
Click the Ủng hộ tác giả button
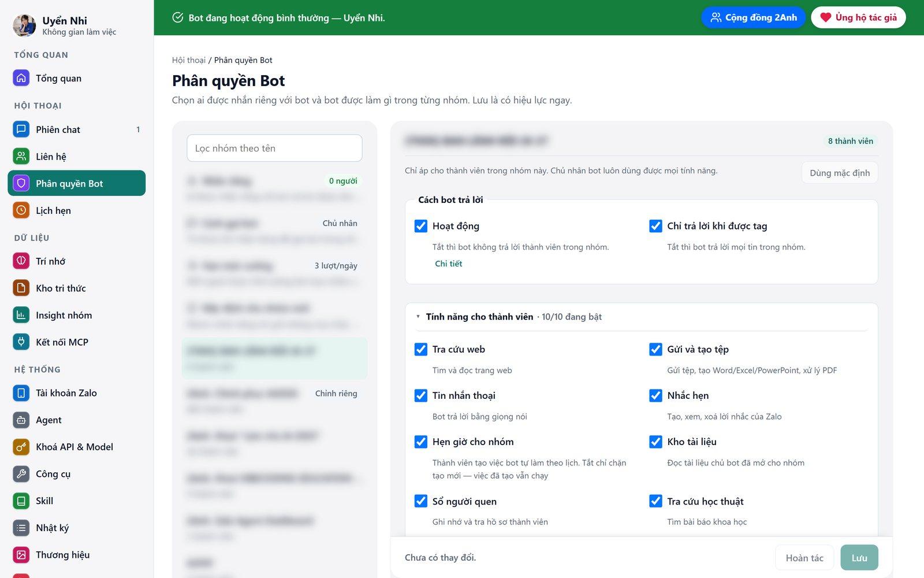[x=858, y=17]
